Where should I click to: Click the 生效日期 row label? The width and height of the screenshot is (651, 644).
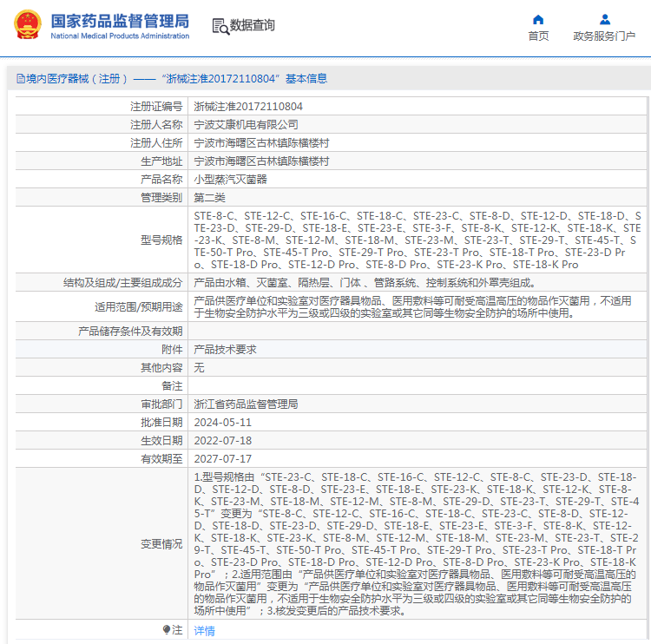pyautogui.click(x=161, y=441)
